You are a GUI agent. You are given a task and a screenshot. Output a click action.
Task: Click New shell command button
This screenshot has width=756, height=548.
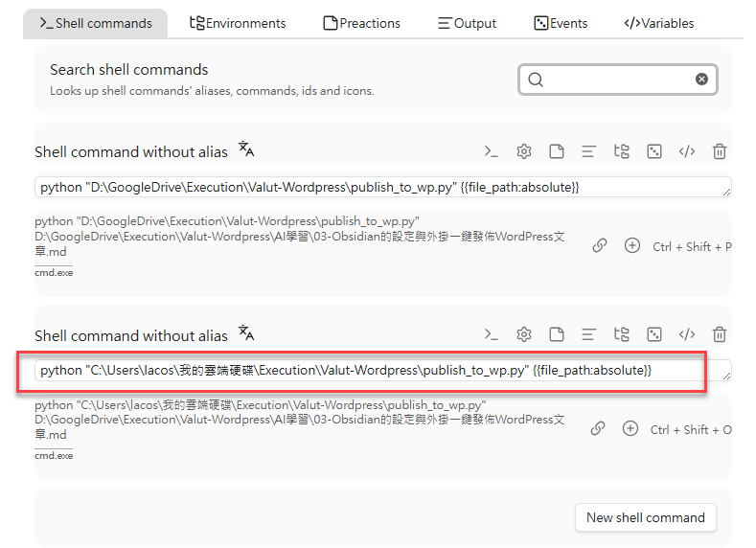645,517
